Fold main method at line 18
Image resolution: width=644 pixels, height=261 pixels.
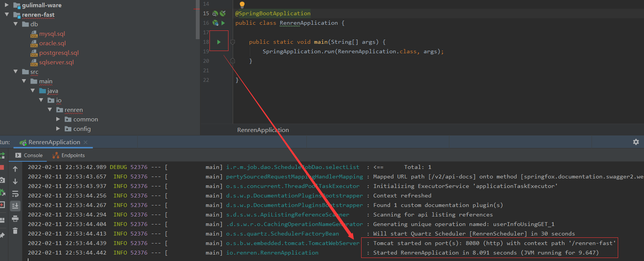click(233, 42)
